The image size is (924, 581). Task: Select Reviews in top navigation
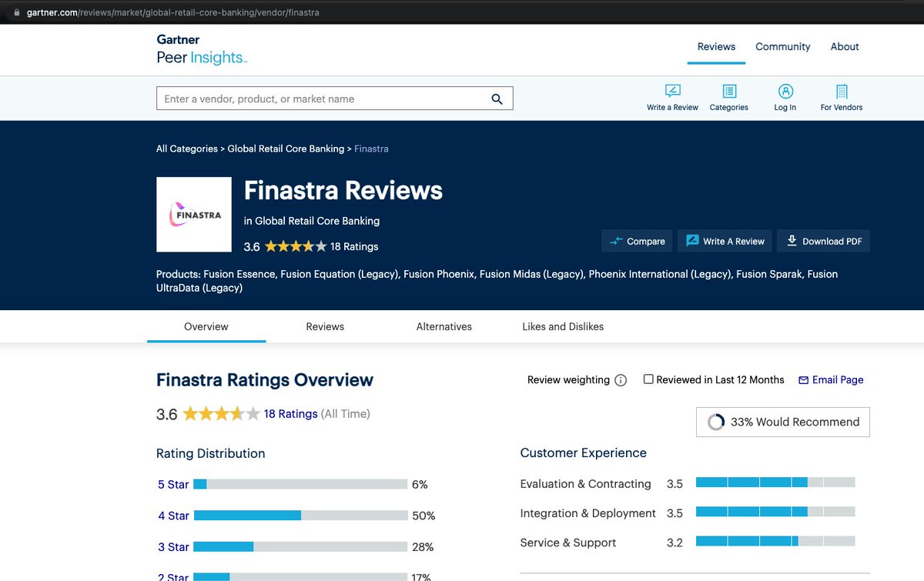click(716, 46)
